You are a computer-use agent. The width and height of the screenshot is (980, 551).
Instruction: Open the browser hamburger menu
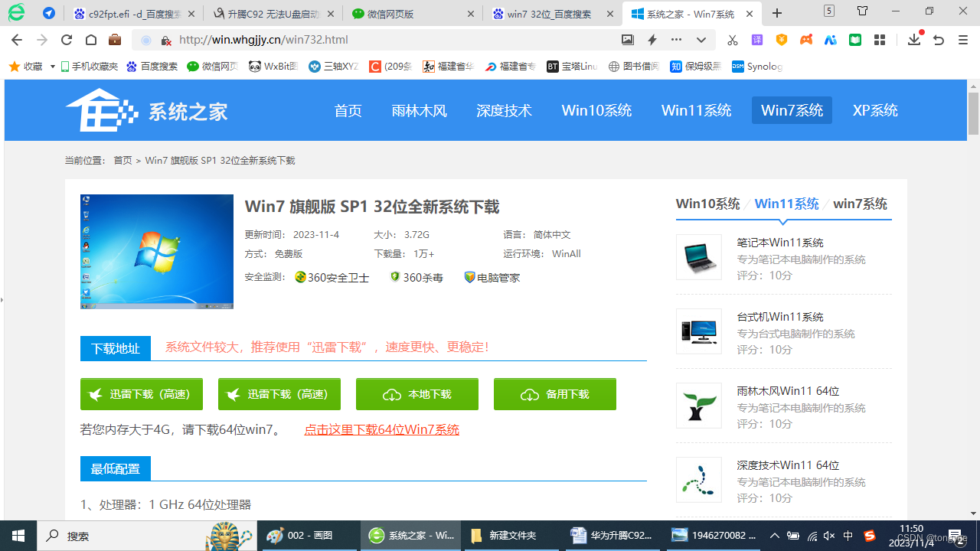[963, 40]
